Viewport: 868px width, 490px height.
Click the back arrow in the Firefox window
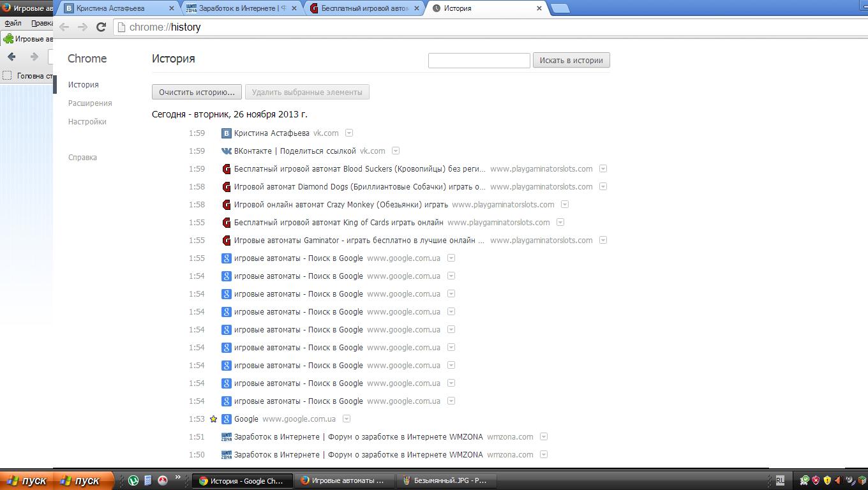[x=11, y=57]
